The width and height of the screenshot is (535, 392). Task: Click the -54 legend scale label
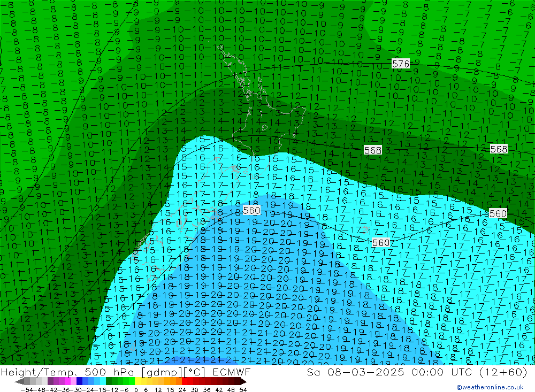tap(27, 390)
